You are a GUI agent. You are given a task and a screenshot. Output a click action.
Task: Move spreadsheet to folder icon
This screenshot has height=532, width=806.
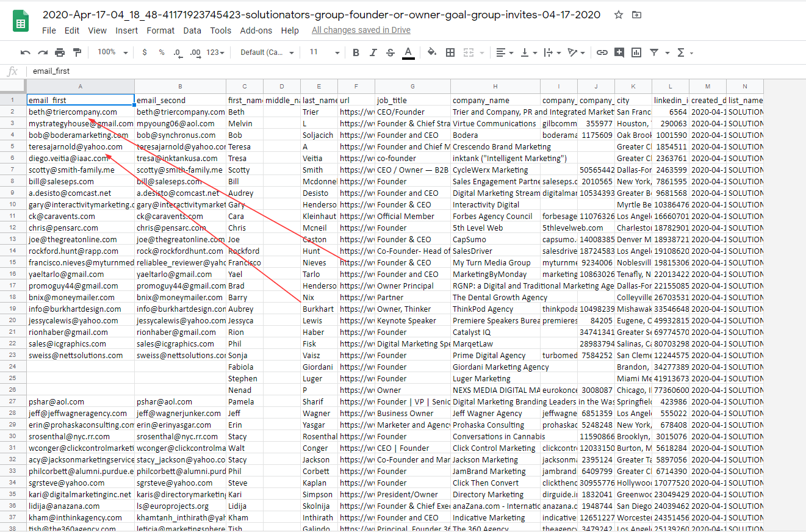tap(636, 15)
